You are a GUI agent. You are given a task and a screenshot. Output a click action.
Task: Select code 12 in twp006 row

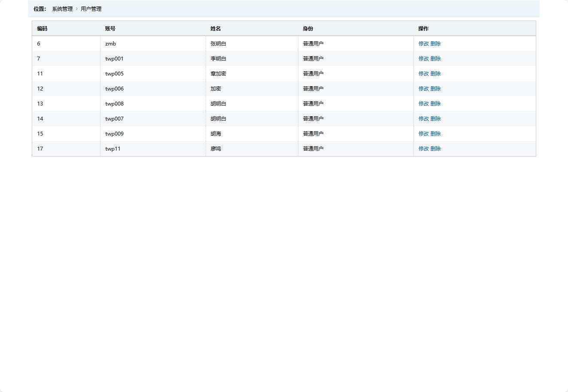[x=40, y=89]
